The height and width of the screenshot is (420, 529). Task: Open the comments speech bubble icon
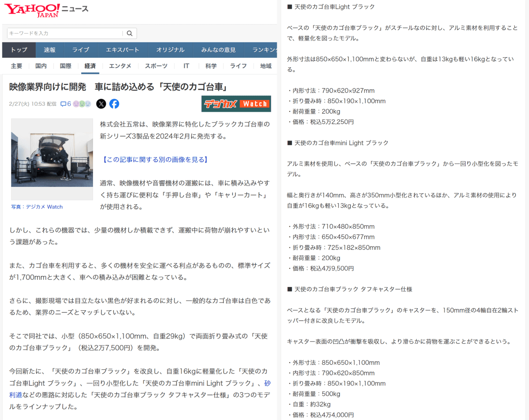coord(63,104)
